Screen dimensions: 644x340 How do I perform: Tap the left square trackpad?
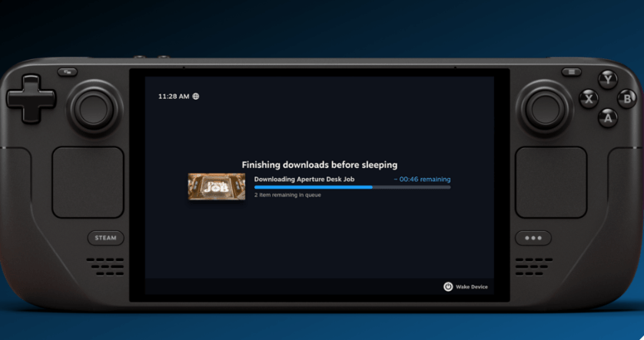click(88, 182)
